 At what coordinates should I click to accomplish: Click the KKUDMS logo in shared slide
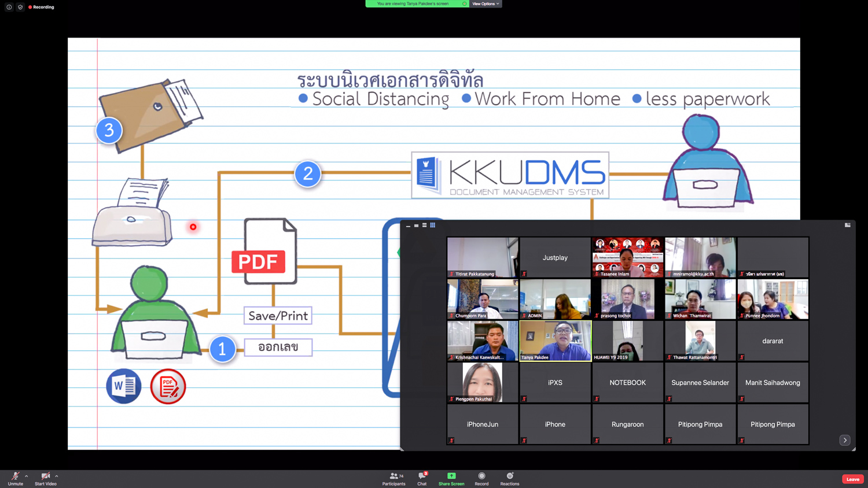(x=510, y=175)
